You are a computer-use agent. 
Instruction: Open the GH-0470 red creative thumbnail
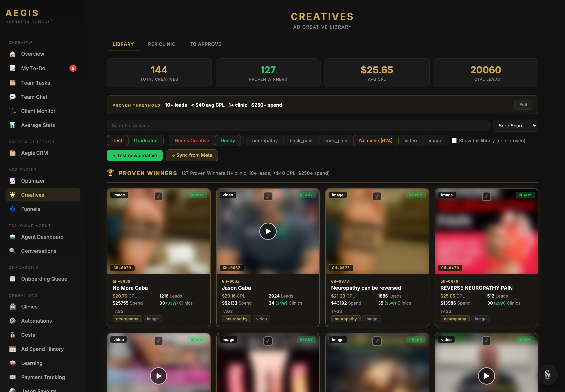click(486, 231)
